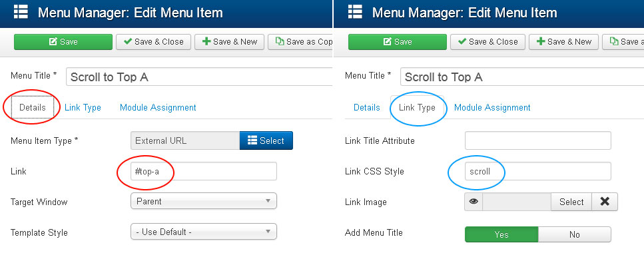Click the right Menu Manager list icon
The height and width of the screenshot is (253, 644).
coord(355,12)
